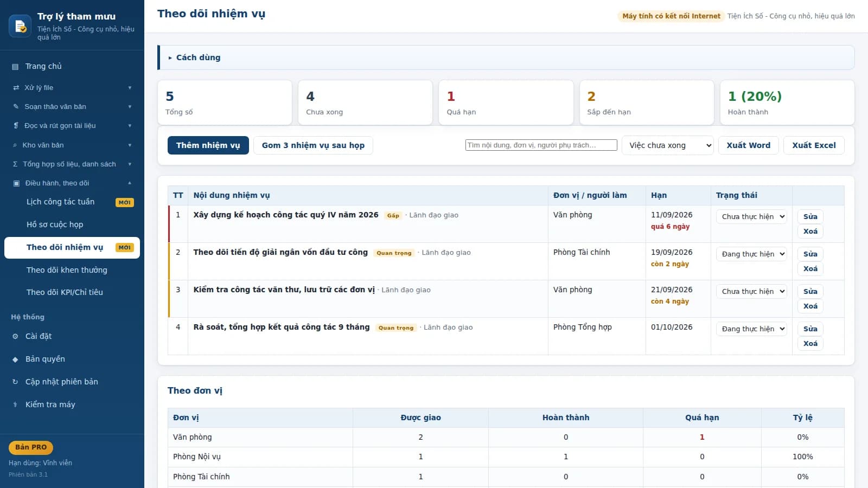The image size is (868, 488).
Task: Click Sửa for task 3 Kiểm tra văn thư
Action: tap(810, 291)
